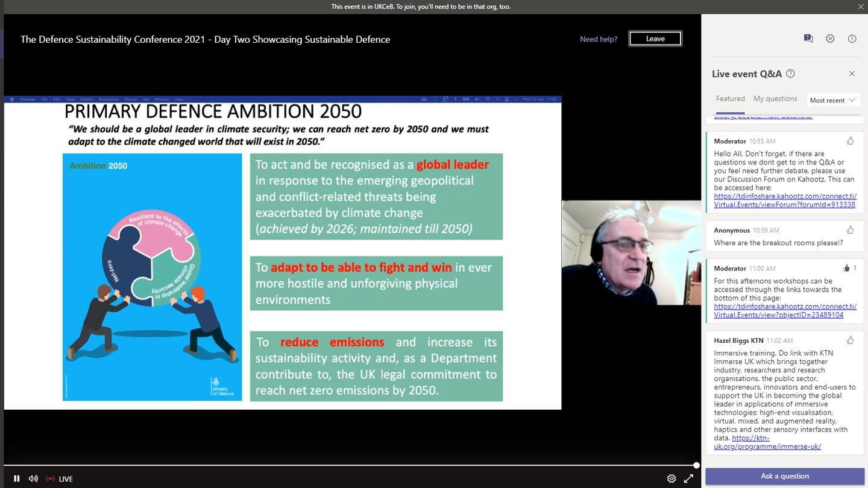The width and height of the screenshot is (868, 488).
Task: Click the video progress bar handle
Action: [696, 465]
